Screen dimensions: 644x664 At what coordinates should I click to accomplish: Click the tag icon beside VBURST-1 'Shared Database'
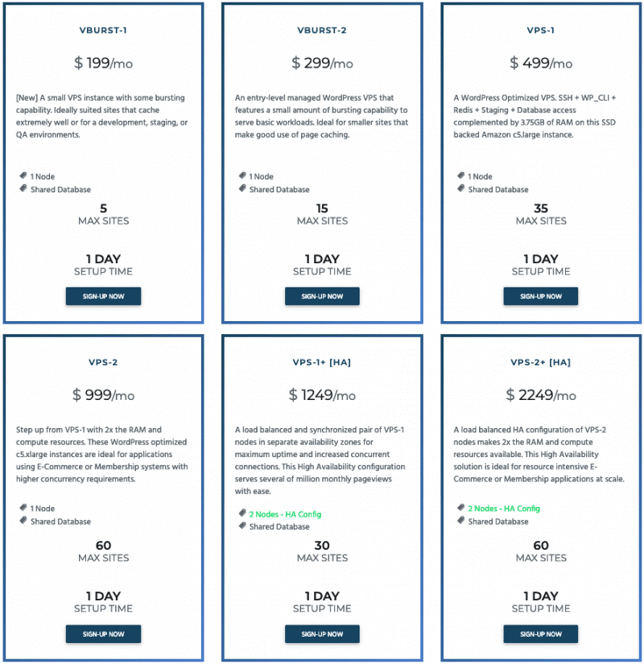click(x=23, y=188)
